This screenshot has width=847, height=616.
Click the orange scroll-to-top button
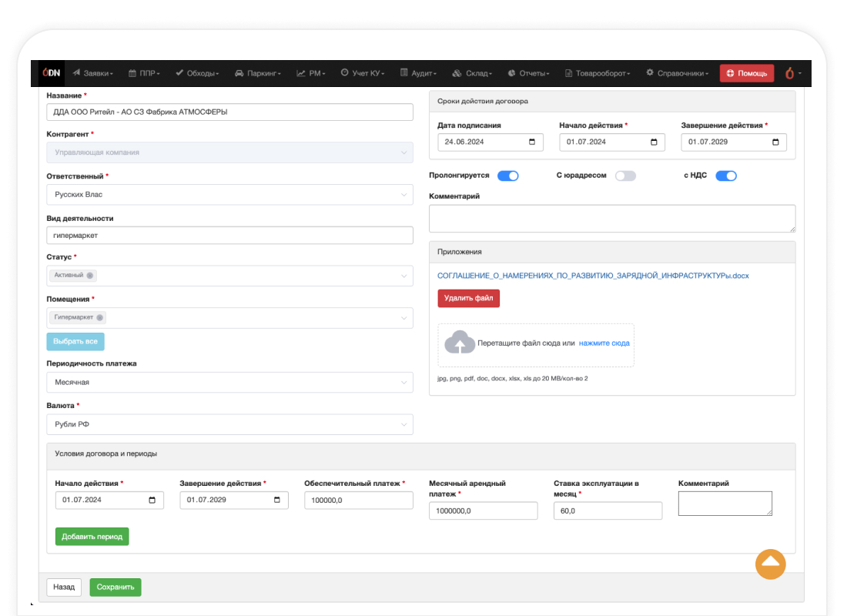770,564
